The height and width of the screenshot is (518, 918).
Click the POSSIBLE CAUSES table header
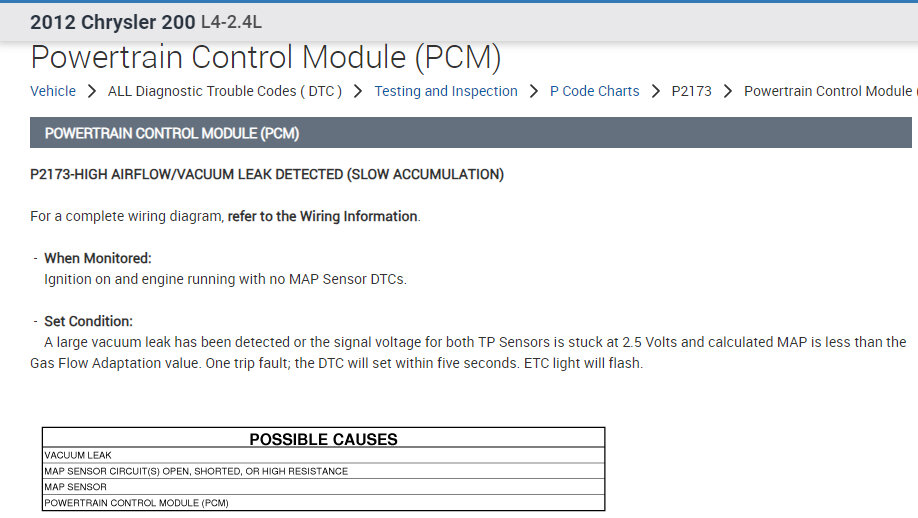323,439
